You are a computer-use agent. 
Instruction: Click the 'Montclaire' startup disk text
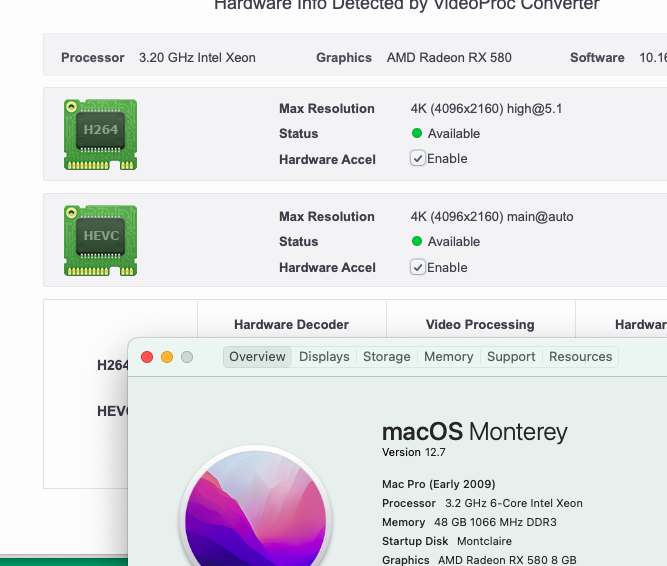click(485, 541)
